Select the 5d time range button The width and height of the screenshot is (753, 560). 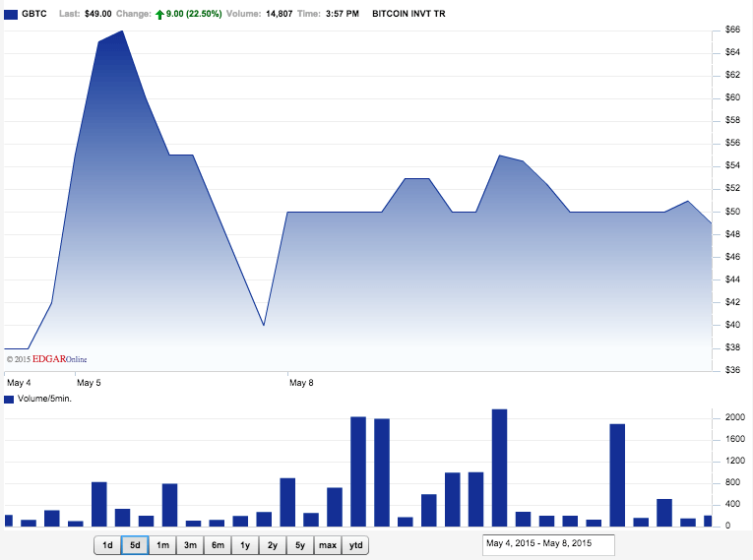[135, 545]
